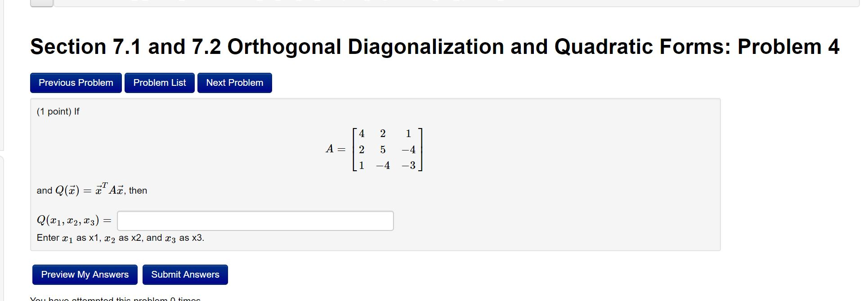
Task: Click the leftmost dark icon on the cropped top toolbar
Action: pos(134,2)
